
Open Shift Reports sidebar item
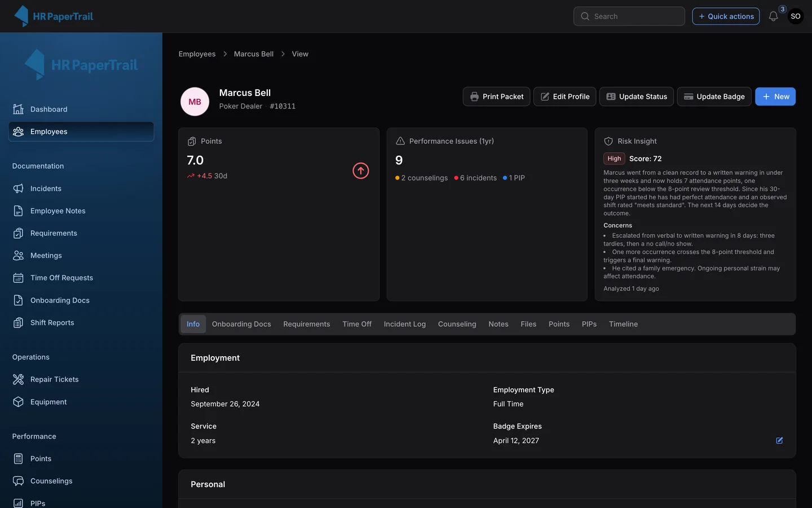coord(81,323)
